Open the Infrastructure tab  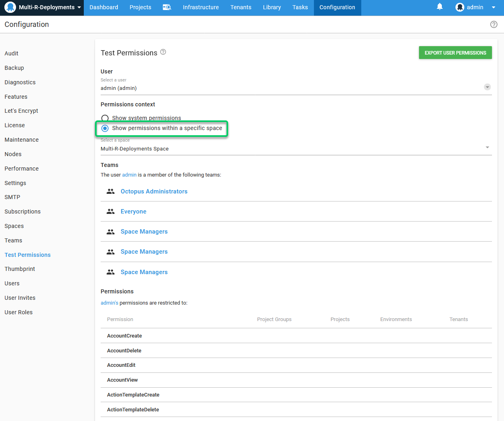(200, 7)
